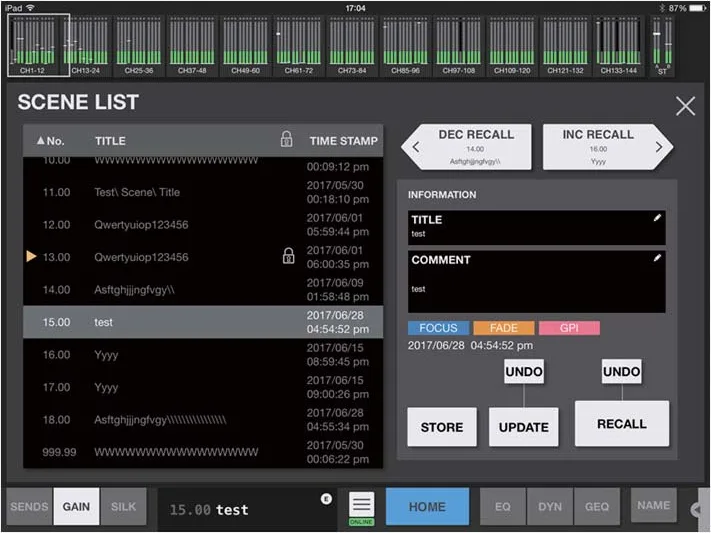The width and height of the screenshot is (711, 533).
Task: Open the menu icon above ONLINE
Action: 361,504
